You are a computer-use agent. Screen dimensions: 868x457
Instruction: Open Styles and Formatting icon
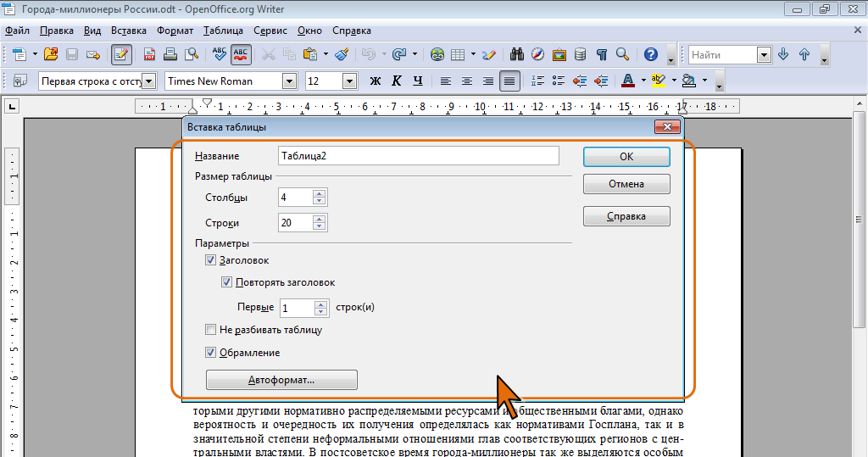(x=20, y=81)
